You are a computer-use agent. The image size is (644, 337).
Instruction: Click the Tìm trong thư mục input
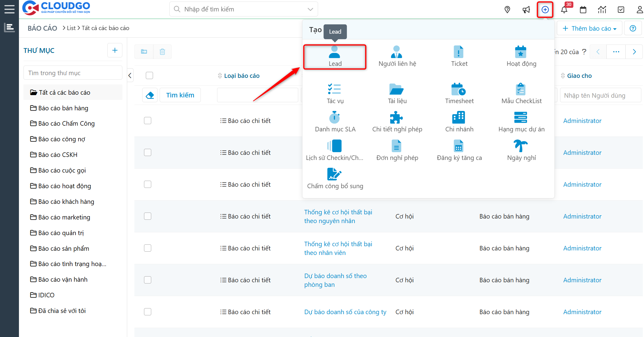pyautogui.click(x=73, y=73)
